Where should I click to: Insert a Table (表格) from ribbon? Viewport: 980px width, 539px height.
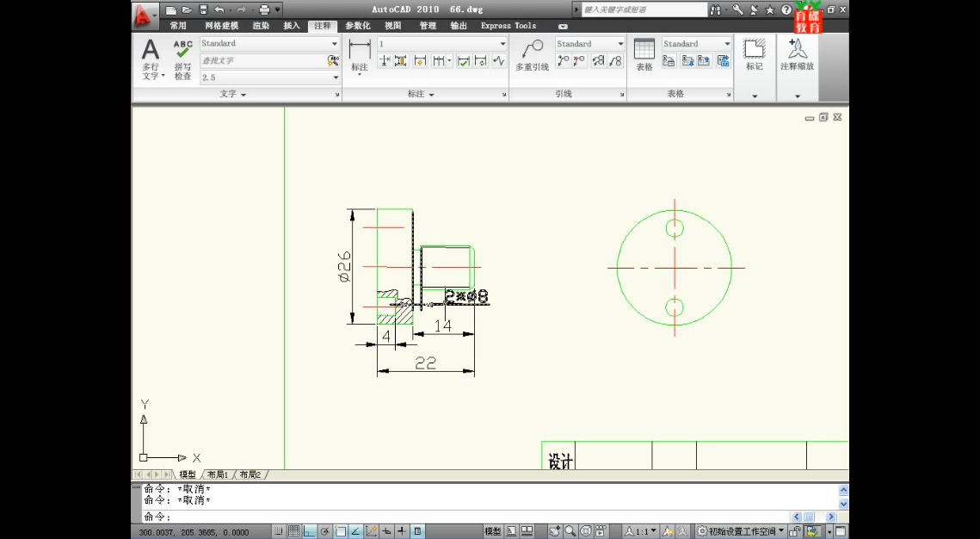click(644, 55)
